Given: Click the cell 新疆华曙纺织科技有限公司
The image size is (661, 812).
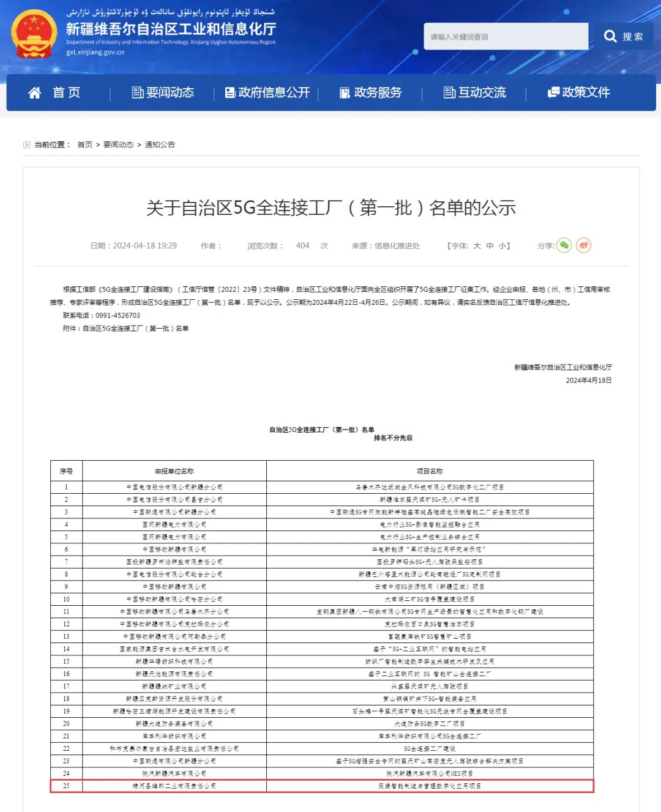Looking at the screenshot, I should pyautogui.click(x=174, y=661).
